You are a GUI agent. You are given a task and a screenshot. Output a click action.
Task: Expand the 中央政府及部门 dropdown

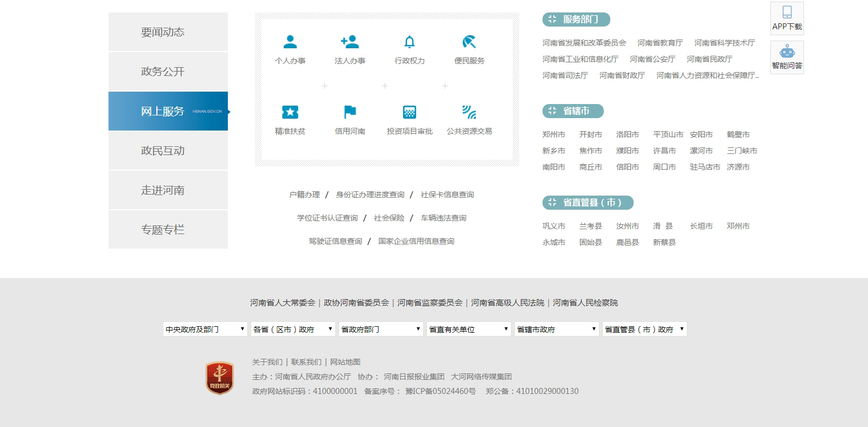coord(205,329)
